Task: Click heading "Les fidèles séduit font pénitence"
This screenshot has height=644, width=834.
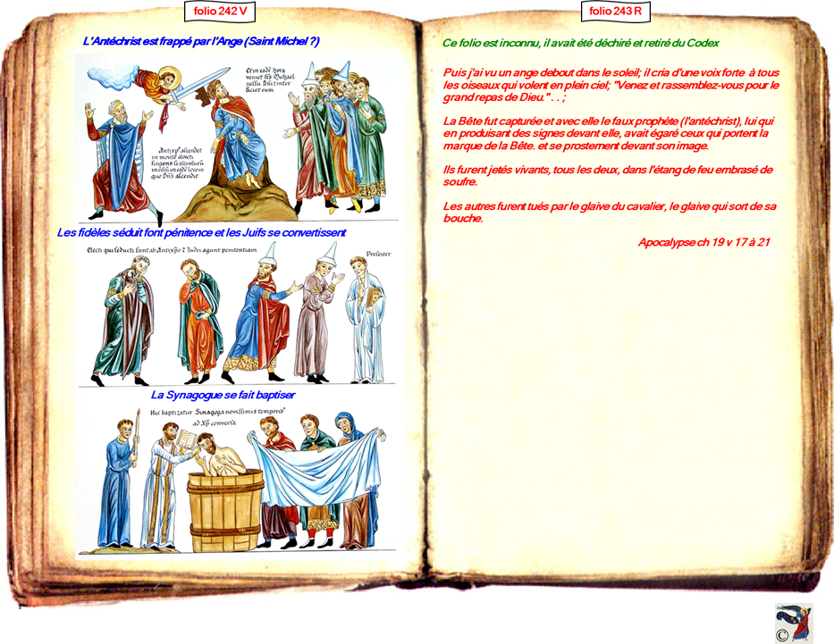Action: tap(201, 233)
